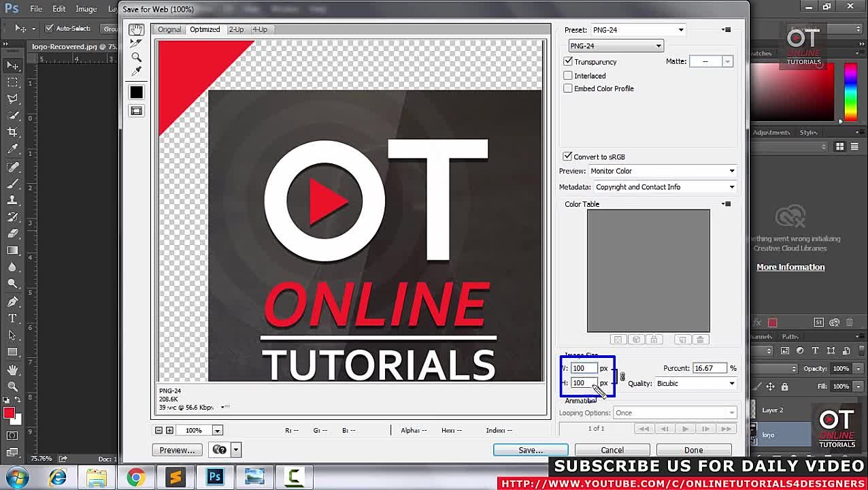Select the Gradient tool
Viewport: 868px width, 490px height.
pyautogui.click(x=13, y=250)
